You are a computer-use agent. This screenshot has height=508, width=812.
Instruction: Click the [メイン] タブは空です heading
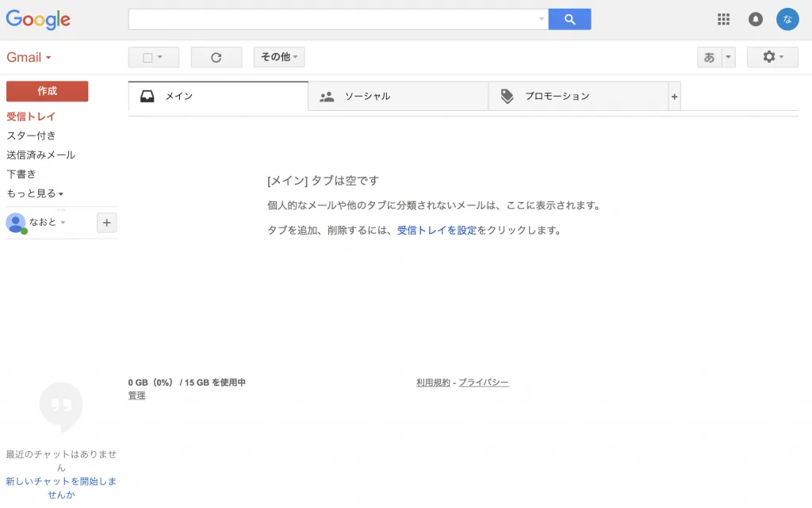tap(324, 181)
